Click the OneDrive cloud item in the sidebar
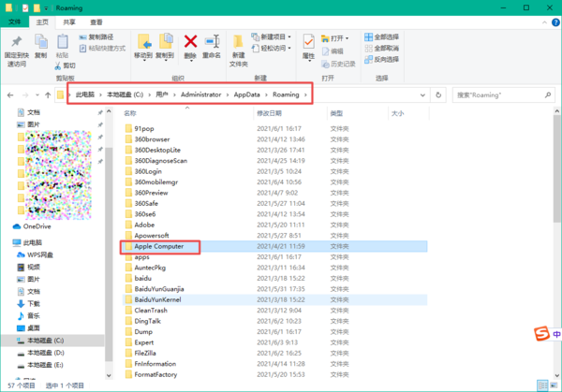 (37, 226)
